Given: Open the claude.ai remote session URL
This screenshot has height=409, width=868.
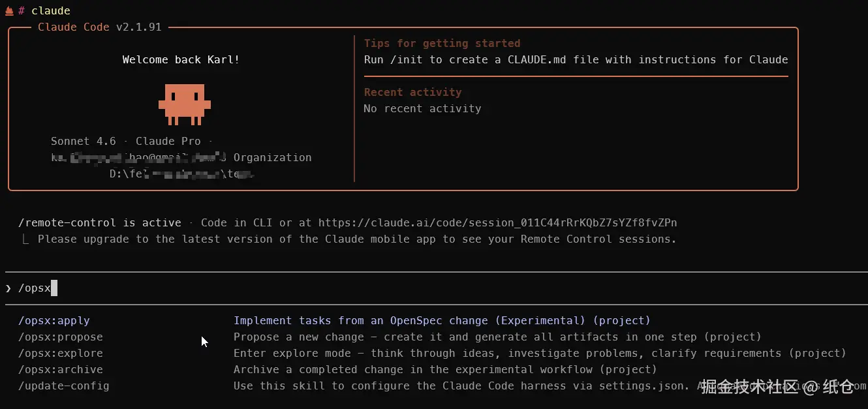Looking at the screenshot, I should 497,223.
